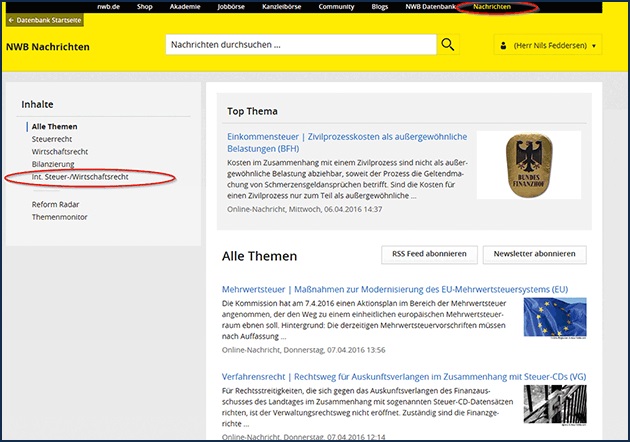Open Themenmonitor in the sidebar
The height and width of the screenshot is (442, 630).
point(60,216)
